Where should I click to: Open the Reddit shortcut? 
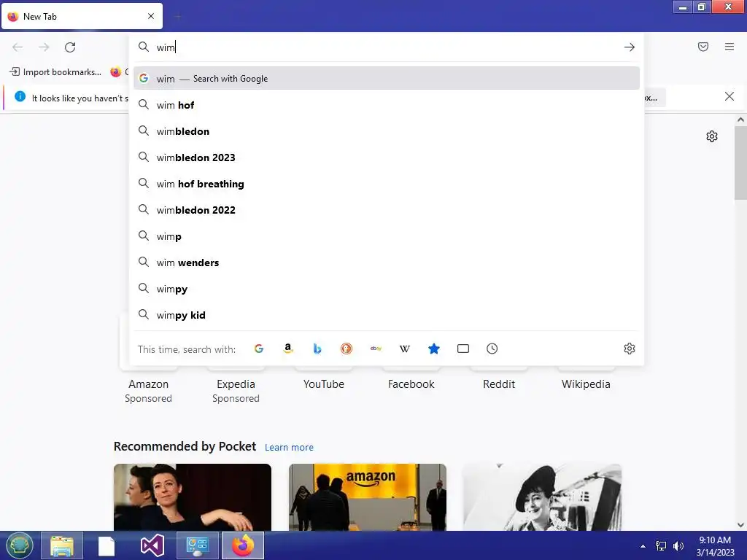pyautogui.click(x=499, y=384)
